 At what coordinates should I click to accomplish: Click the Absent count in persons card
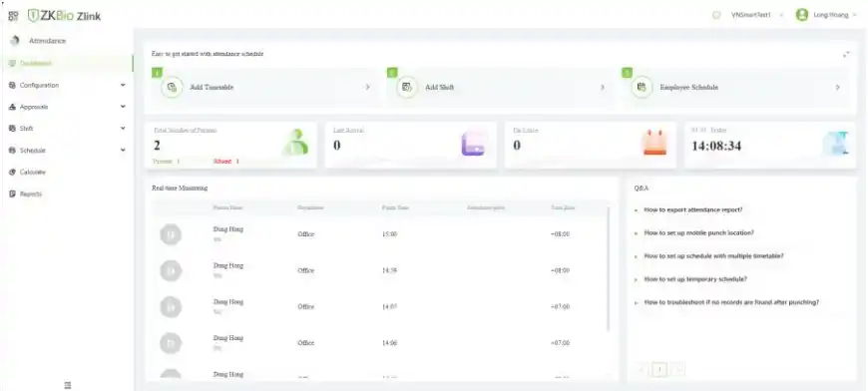pyautogui.click(x=226, y=162)
